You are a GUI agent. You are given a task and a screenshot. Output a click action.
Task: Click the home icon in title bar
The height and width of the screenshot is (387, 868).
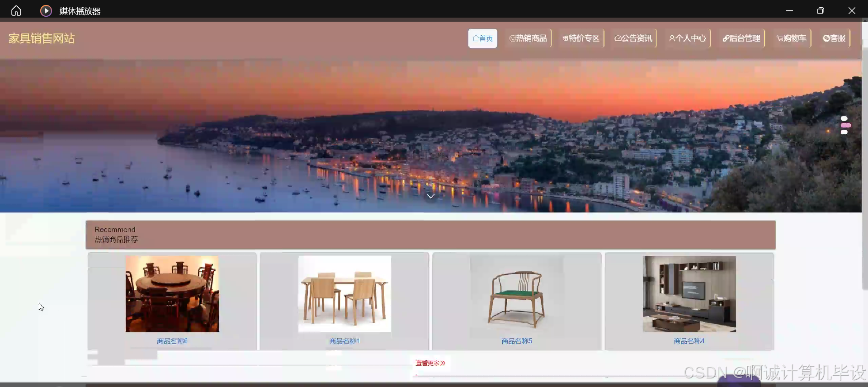(x=16, y=10)
